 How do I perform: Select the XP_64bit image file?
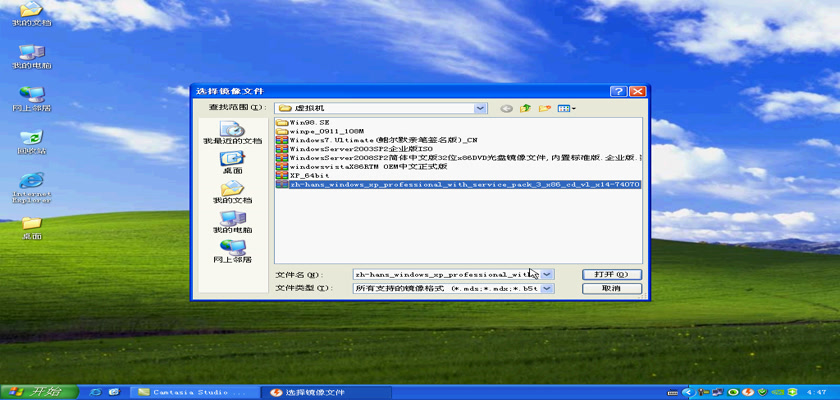click(x=308, y=175)
